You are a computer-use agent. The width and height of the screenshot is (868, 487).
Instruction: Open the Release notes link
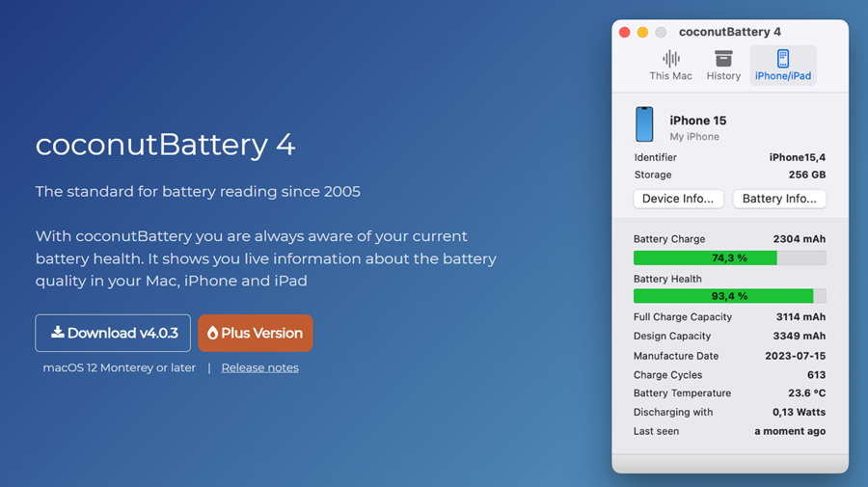[x=259, y=367]
